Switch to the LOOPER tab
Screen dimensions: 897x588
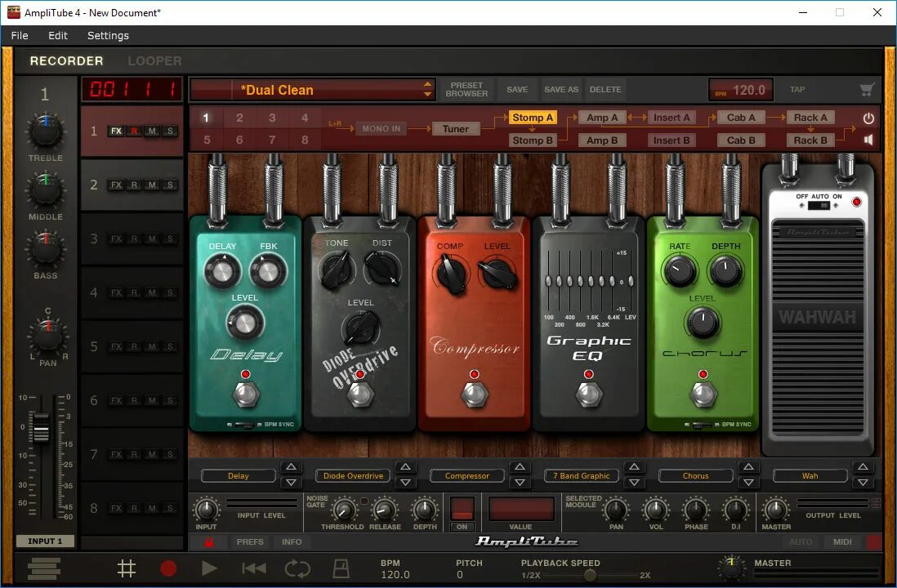(154, 60)
